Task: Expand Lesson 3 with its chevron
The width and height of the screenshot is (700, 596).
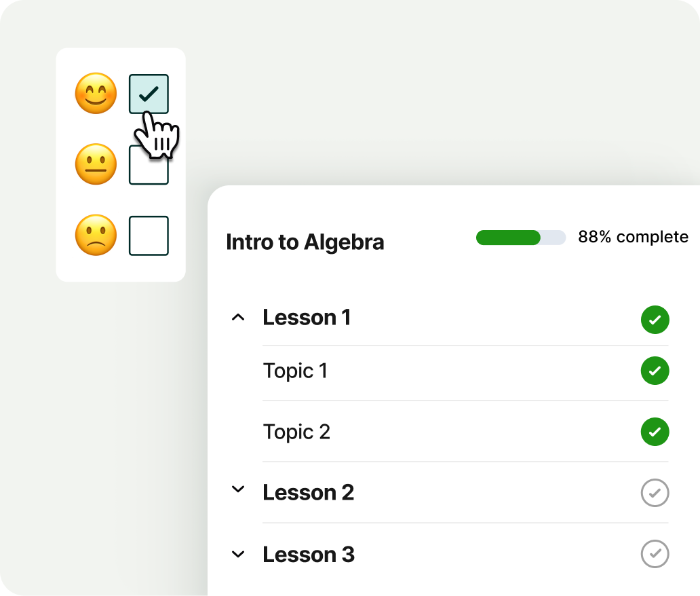Action: click(x=238, y=554)
